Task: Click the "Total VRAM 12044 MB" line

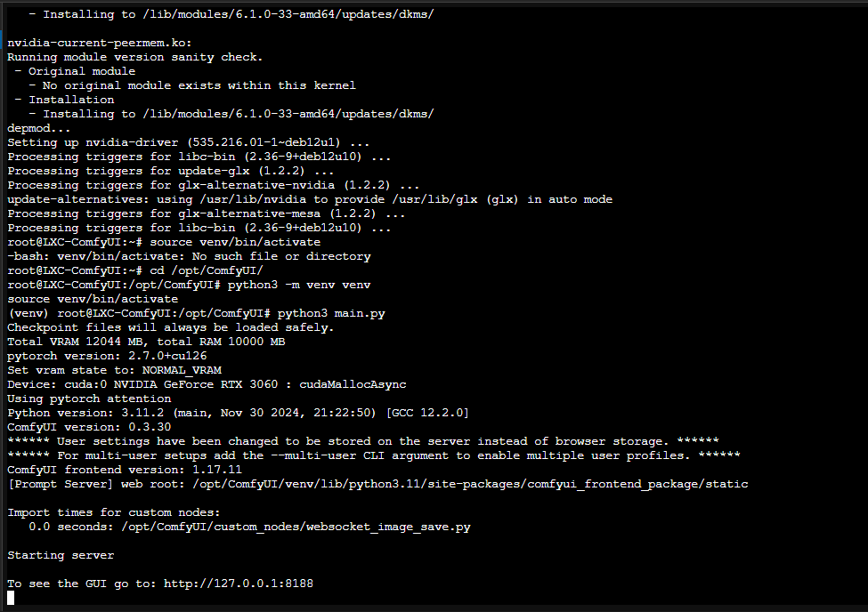Action: [146, 342]
